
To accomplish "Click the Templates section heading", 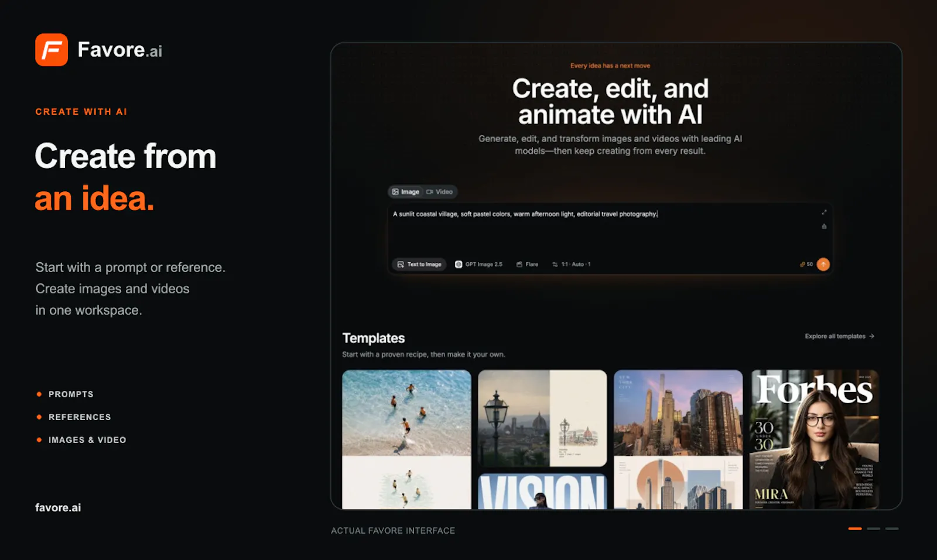I will click(374, 338).
